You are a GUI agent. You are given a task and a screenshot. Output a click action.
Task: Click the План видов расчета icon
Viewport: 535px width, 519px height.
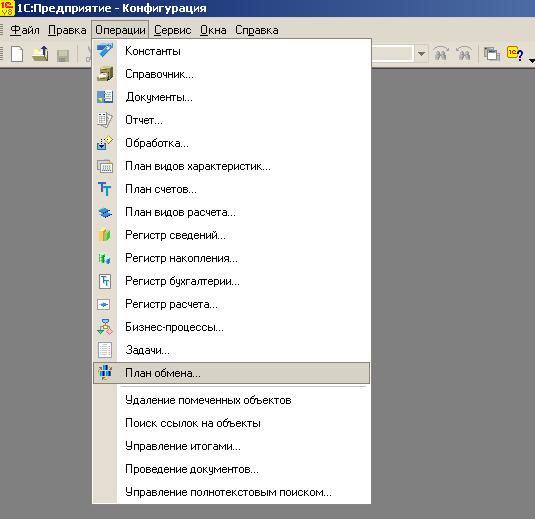104,212
